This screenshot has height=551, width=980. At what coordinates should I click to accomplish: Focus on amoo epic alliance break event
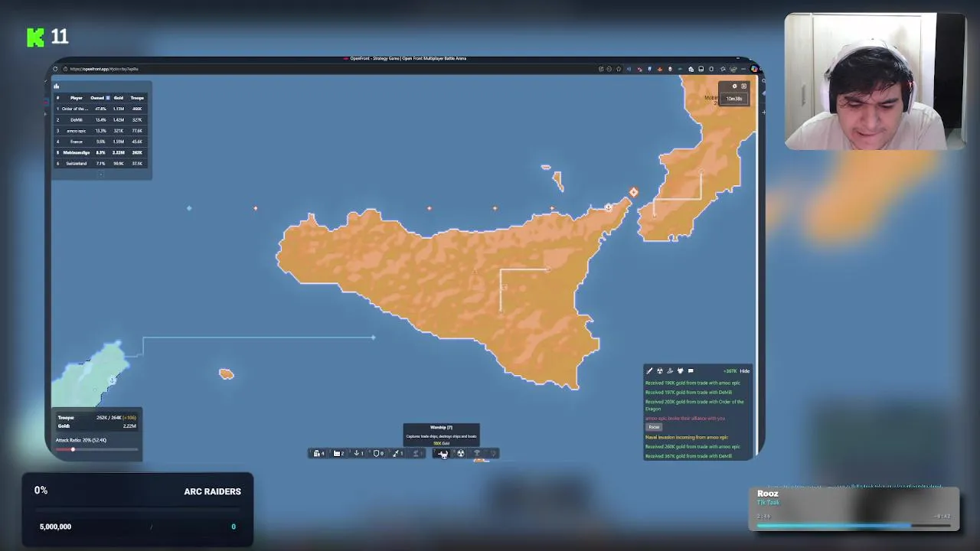[x=654, y=427]
